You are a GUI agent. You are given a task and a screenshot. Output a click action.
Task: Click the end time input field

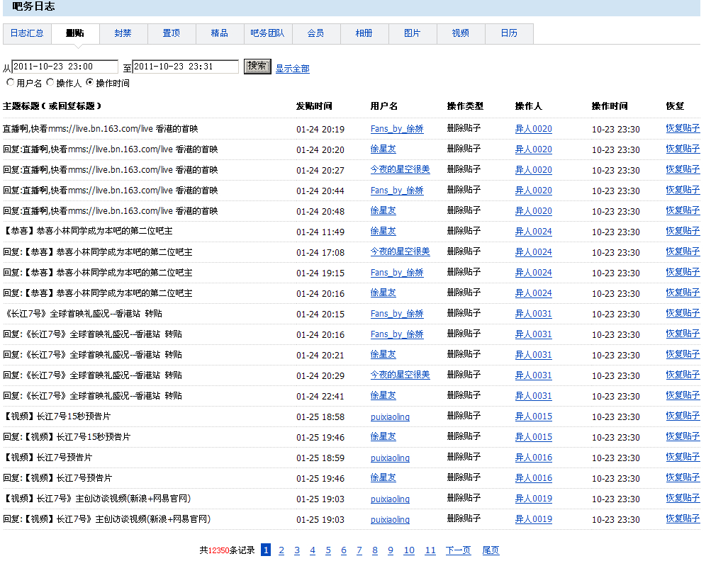(186, 67)
